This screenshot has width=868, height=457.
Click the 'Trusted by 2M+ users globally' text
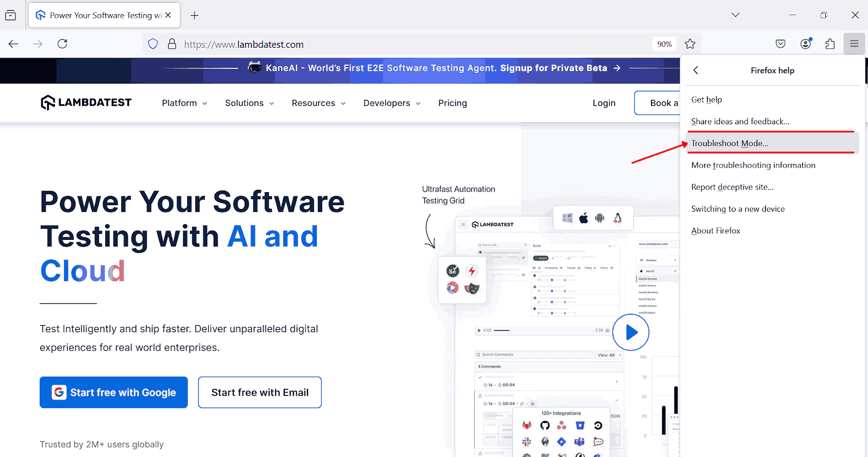[x=101, y=445]
